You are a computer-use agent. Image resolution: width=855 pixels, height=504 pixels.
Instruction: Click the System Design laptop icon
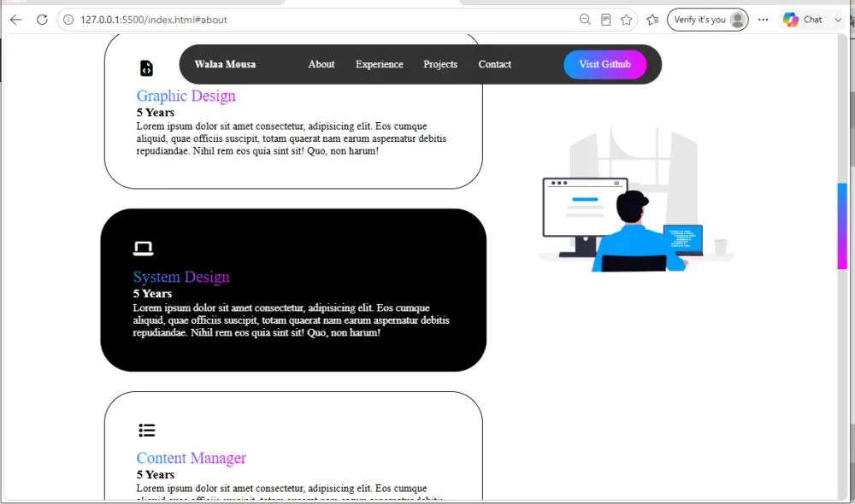coord(143,249)
